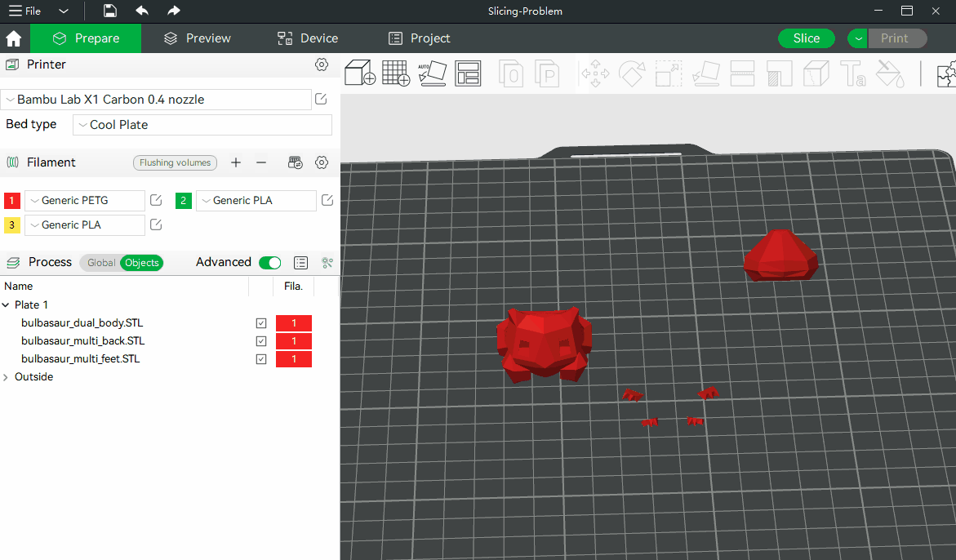
Task: Open printer settings gear icon
Action: [322, 64]
